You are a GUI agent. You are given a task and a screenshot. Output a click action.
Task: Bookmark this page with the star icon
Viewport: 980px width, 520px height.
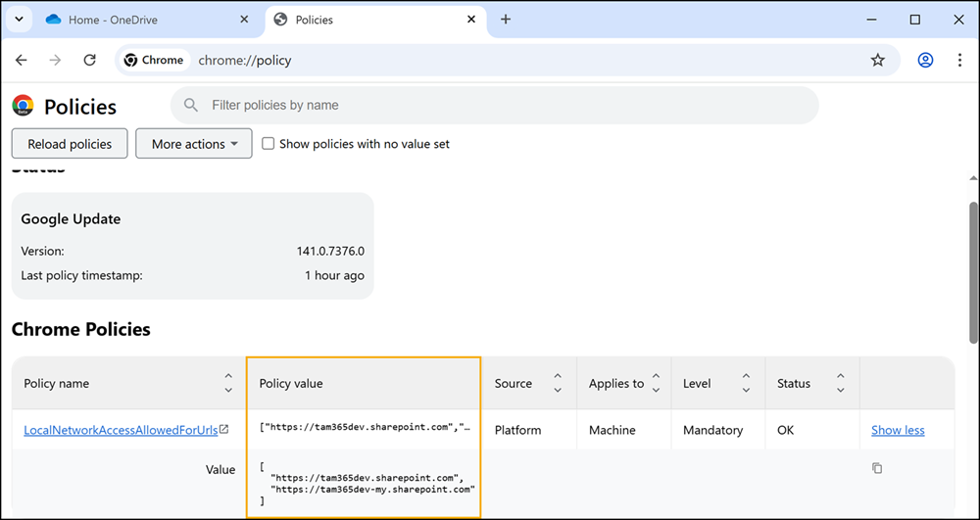878,60
